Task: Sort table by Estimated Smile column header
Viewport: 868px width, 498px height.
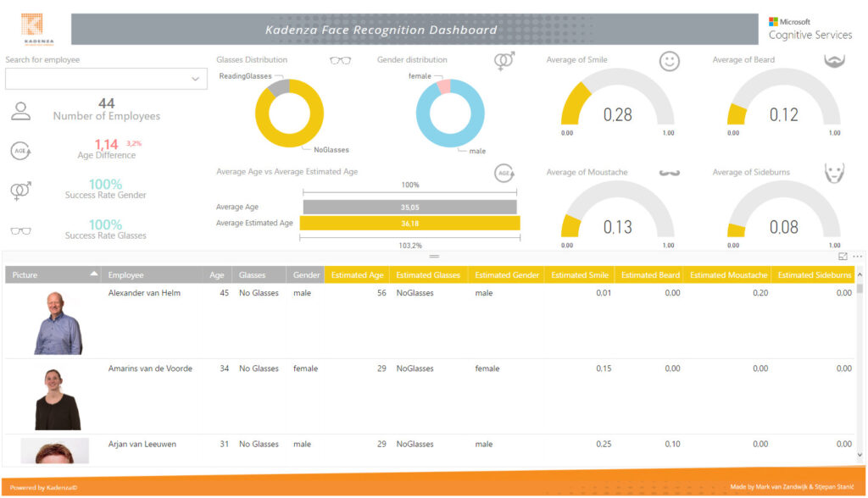Action: (580, 275)
